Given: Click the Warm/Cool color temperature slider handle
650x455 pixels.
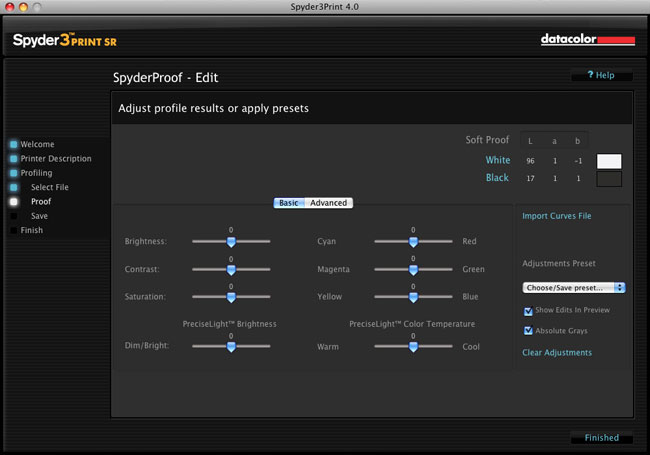Looking at the screenshot, I should click(x=413, y=347).
